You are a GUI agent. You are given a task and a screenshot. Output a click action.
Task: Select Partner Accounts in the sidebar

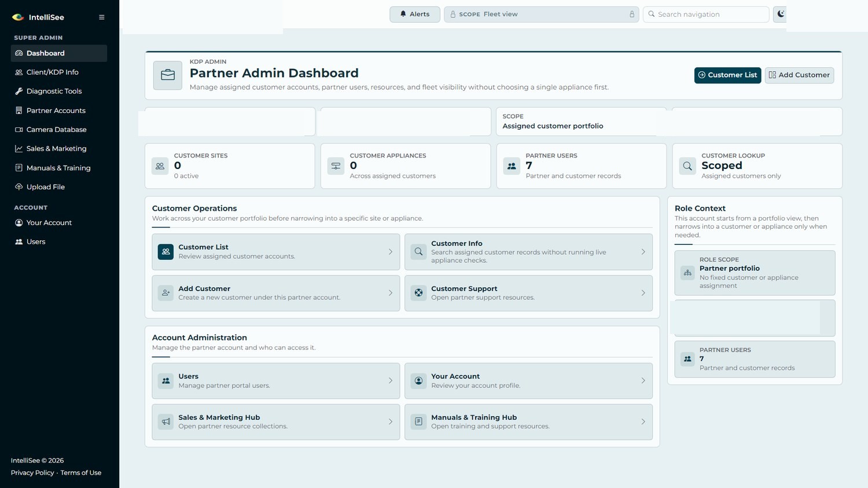[x=59, y=111]
